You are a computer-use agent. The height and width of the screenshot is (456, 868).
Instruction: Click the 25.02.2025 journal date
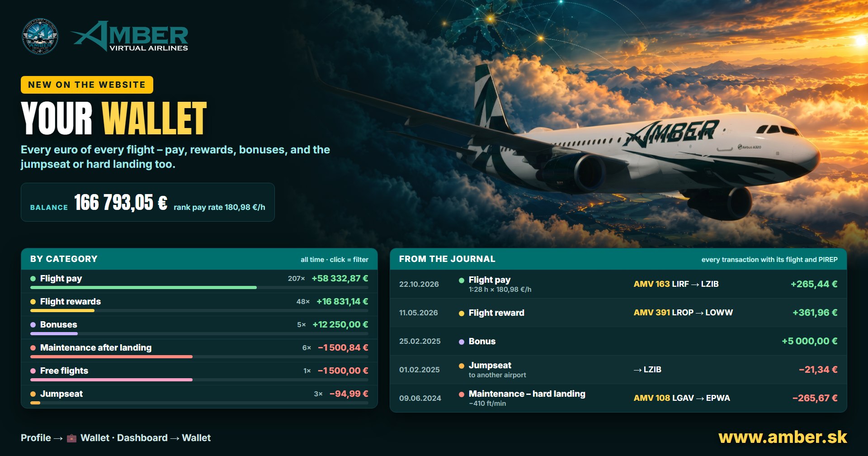[420, 341]
